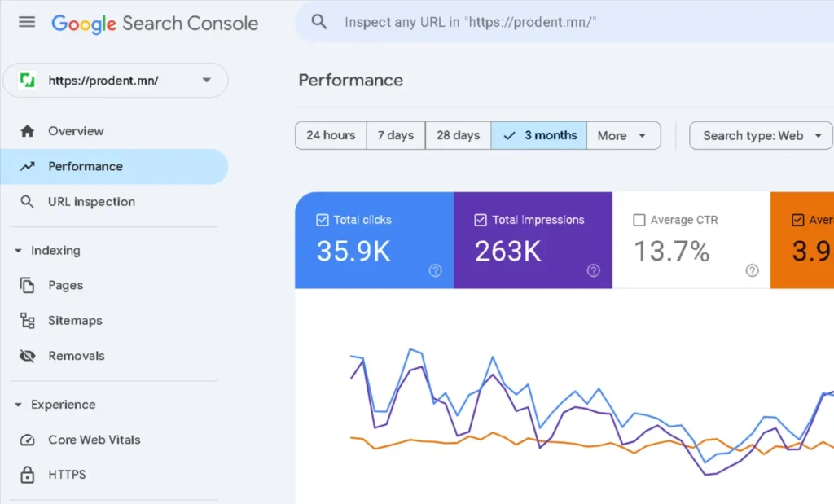
Task: Click the 13.7% average CTR value
Action: [x=672, y=251]
